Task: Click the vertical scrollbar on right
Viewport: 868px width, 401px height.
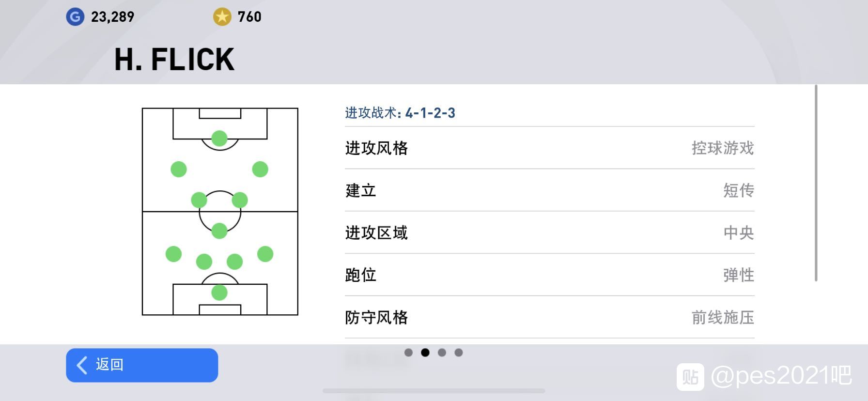Action: coord(816,183)
